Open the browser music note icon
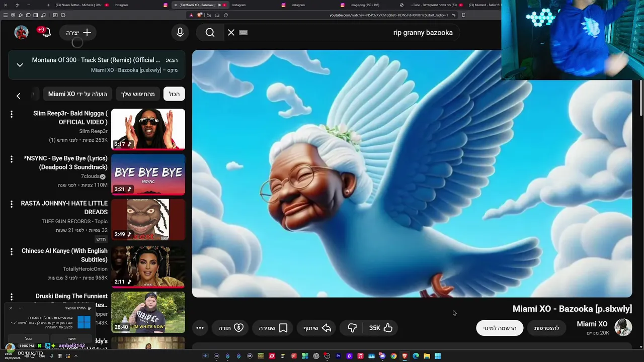The image size is (644, 362). [42, 15]
